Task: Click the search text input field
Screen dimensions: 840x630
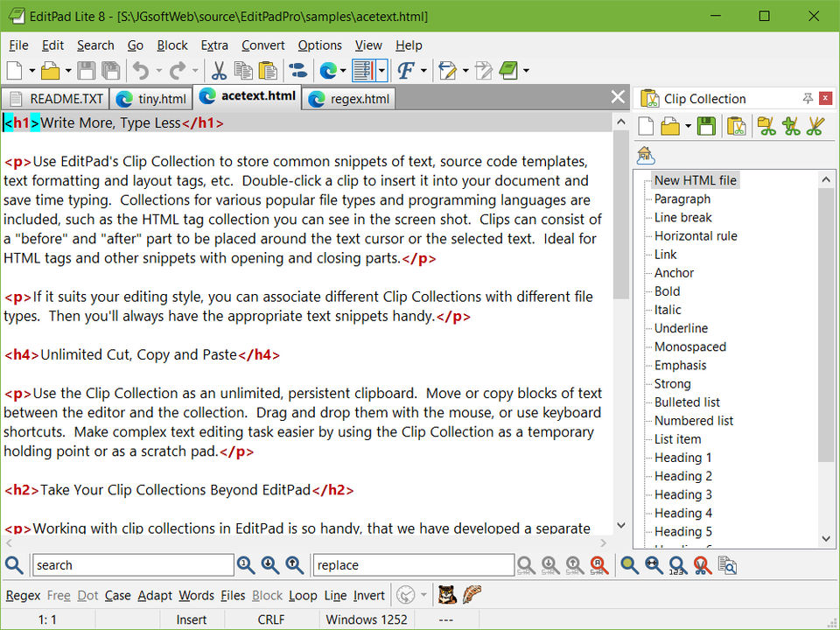Action: pos(133,564)
